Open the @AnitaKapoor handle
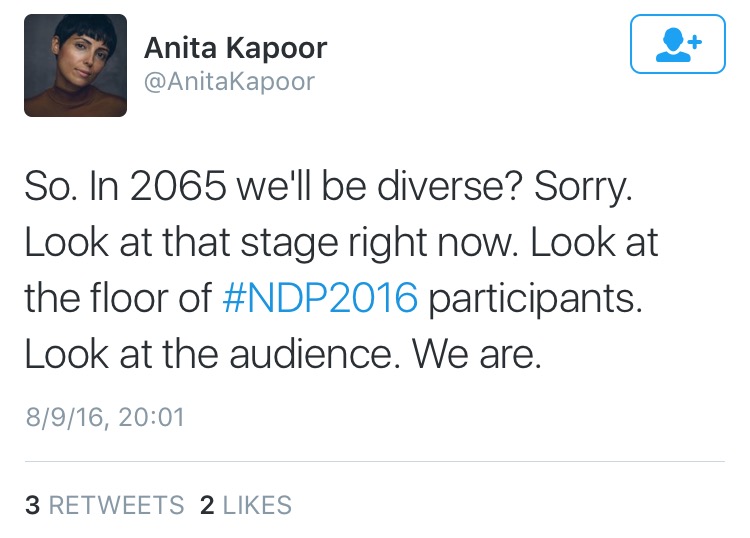This screenshot has height=538, width=750. coord(229,81)
